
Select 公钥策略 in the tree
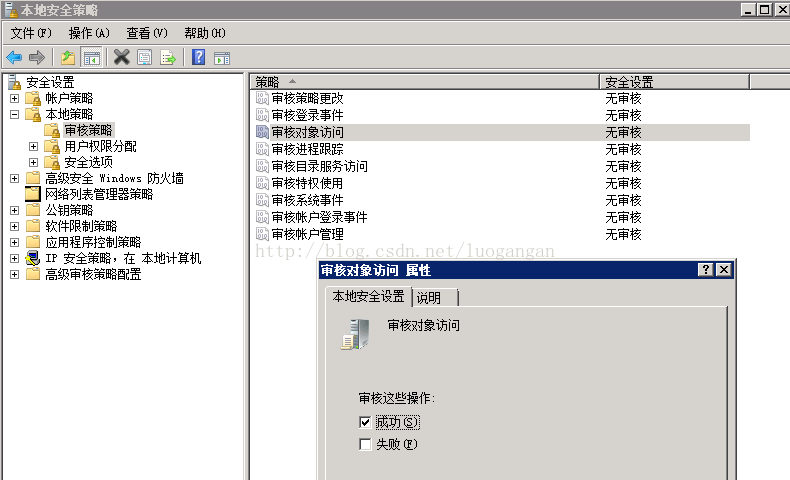(70, 211)
